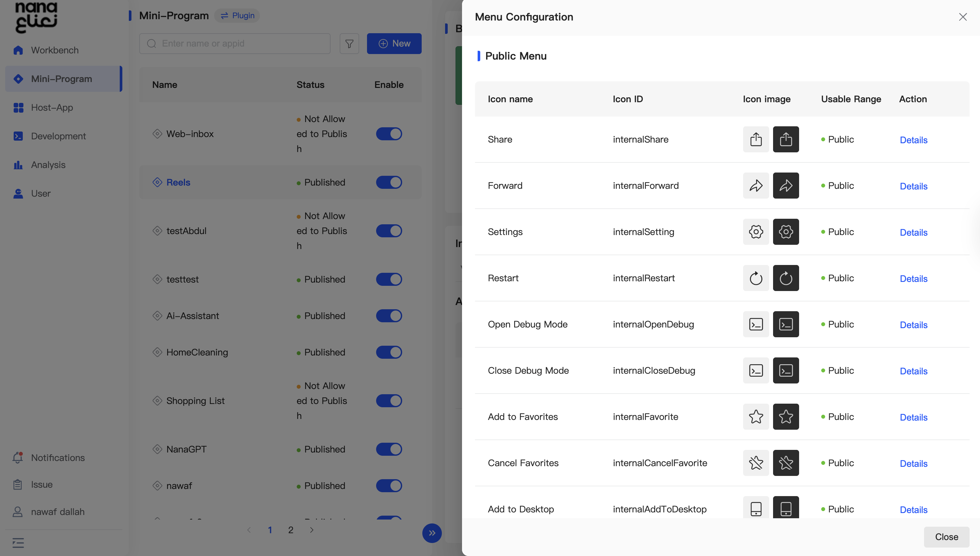Open Details for the Share row
This screenshot has width=980, height=556.
[913, 140]
